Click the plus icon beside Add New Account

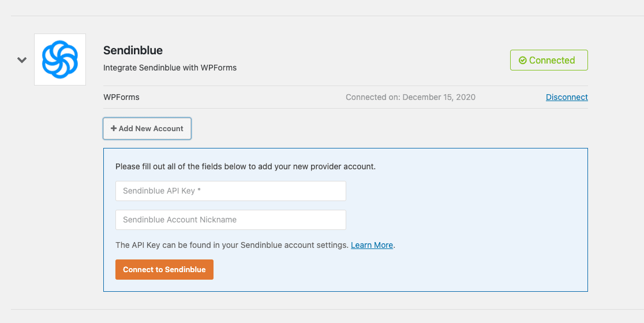[x=114, y=128]
